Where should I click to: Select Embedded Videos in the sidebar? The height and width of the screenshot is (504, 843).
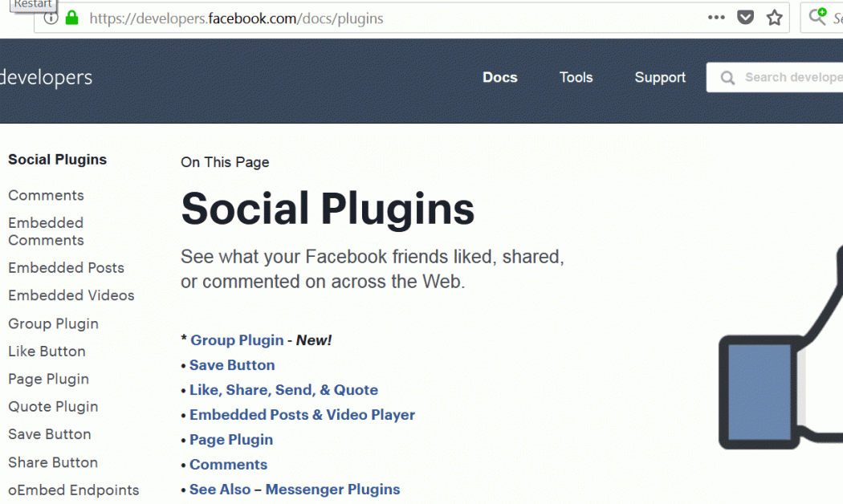coord(71,295)
